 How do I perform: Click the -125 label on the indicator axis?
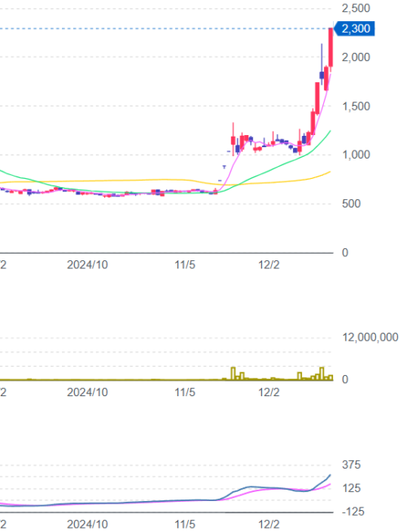tap(353, 512)
